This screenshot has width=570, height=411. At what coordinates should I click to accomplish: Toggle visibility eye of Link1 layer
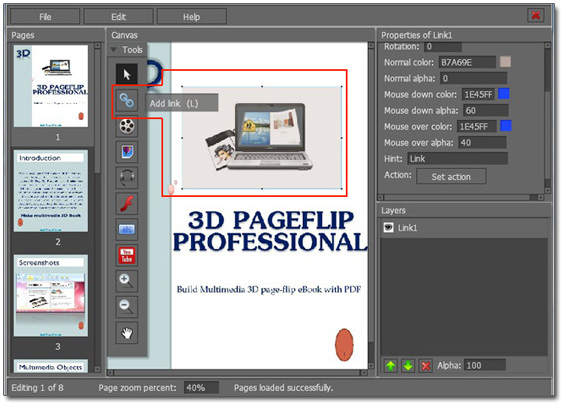(389, 228)
